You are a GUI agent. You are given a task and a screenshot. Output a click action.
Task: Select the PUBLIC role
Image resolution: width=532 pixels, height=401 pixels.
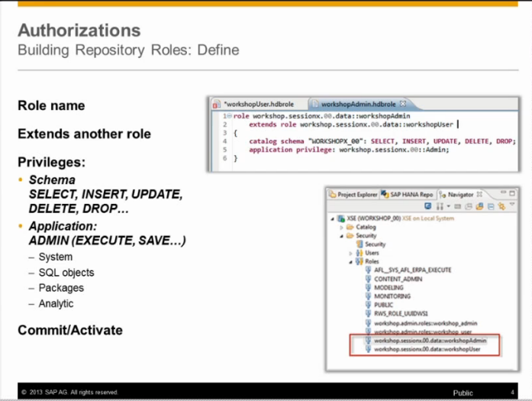[x=383, y=305]
